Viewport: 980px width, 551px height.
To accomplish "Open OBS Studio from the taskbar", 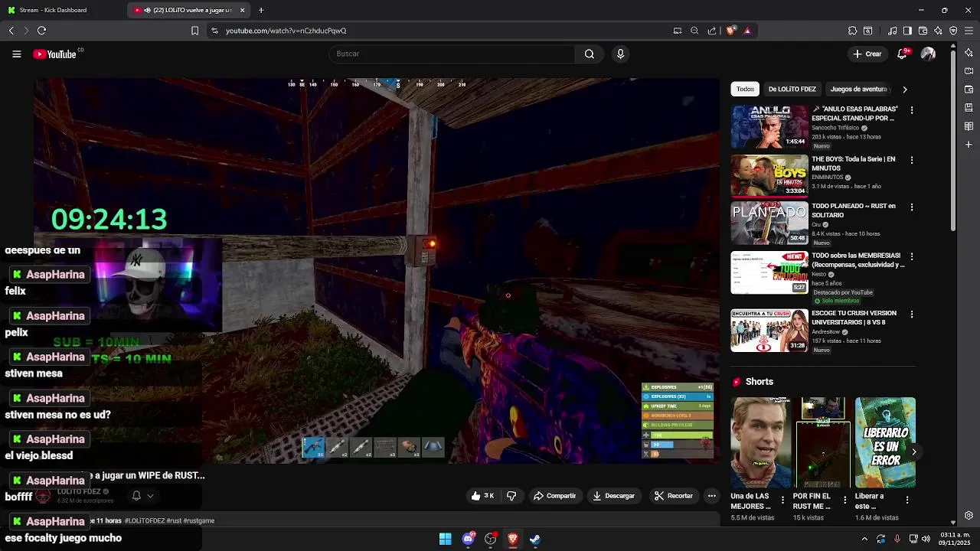I will pos(491,539).
